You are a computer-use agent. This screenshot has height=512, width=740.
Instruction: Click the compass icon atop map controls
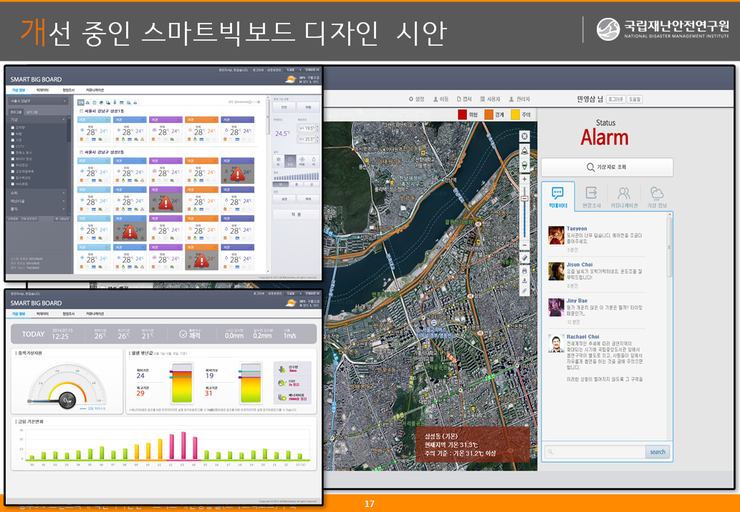(524, 135)
